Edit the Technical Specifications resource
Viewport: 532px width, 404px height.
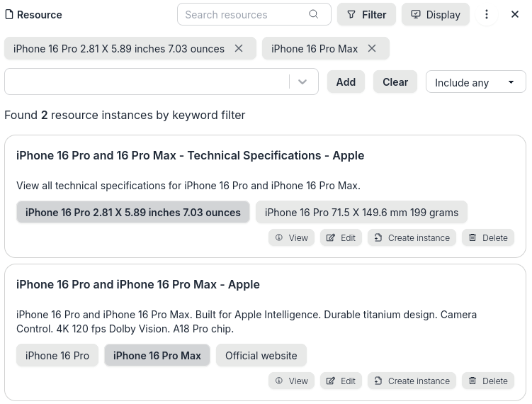[341, 237]
